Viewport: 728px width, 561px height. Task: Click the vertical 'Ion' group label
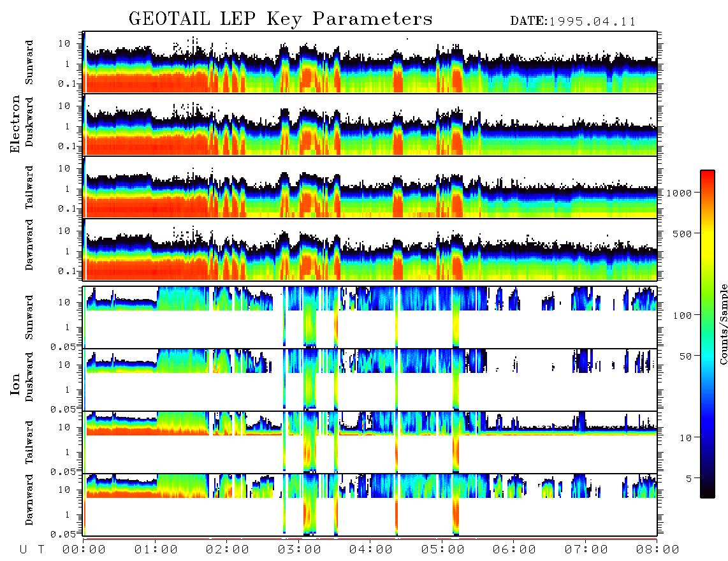point(15,384)
